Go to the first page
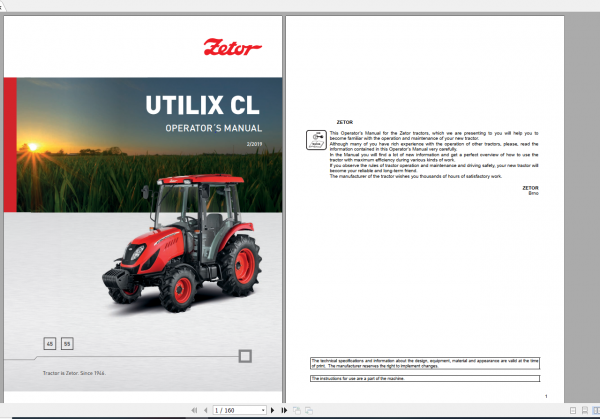Image resolution: width=600 pixels, height=419 pixels. 194,410
